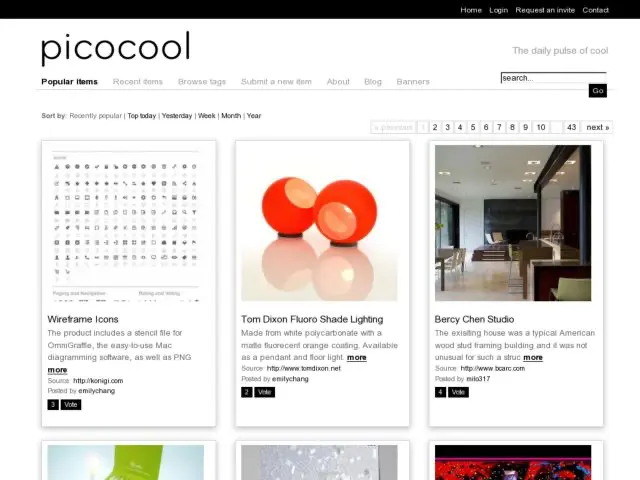Sort items by Year
This screenshot has height=480, width=640.
(254, 116)
